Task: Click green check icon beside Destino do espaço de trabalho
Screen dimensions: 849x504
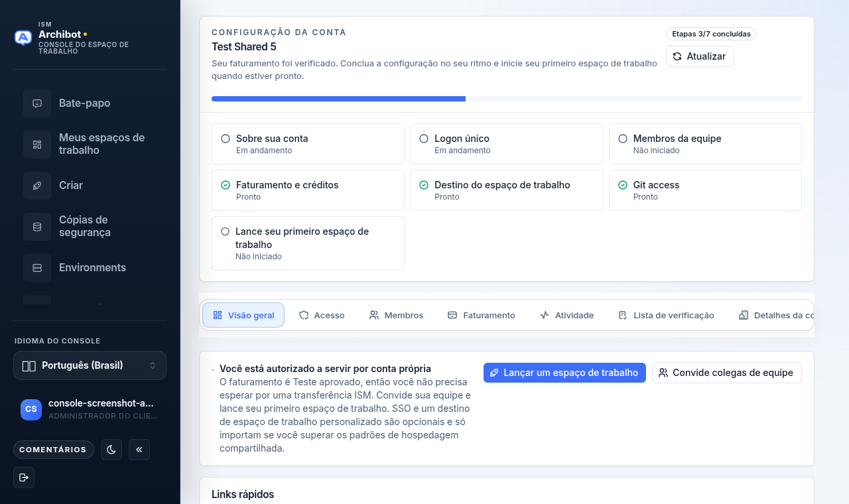Action: tap(424, 185)
